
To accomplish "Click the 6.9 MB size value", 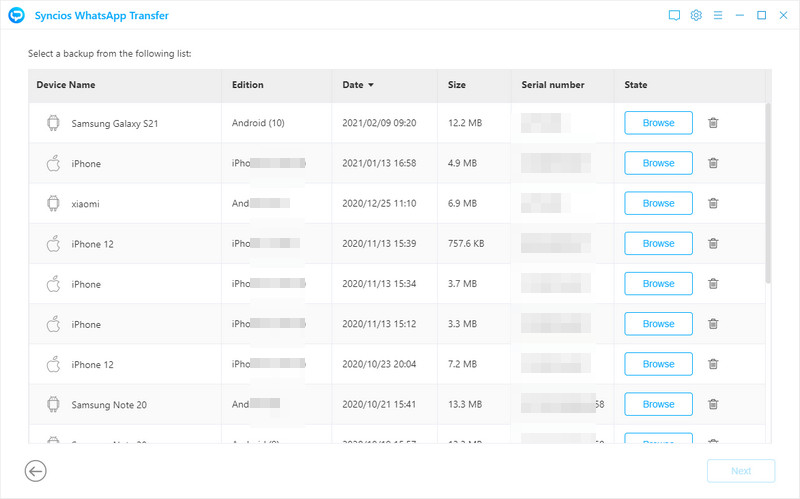I will click(x=462, y=204).
